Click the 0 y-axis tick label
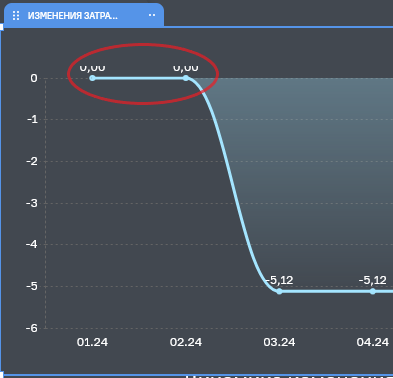Screen dimensions: 393x378 pos(34,78)
